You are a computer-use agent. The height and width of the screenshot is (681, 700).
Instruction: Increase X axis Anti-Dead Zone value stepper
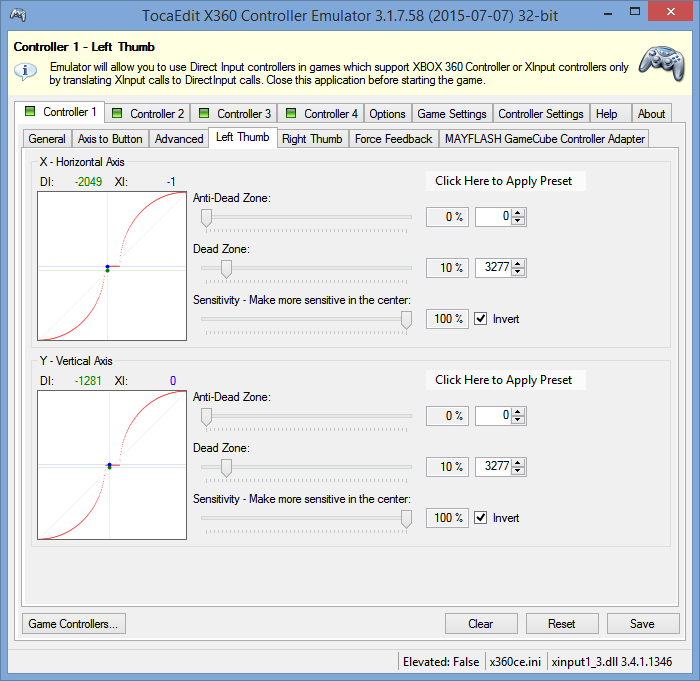pos(518,213)
